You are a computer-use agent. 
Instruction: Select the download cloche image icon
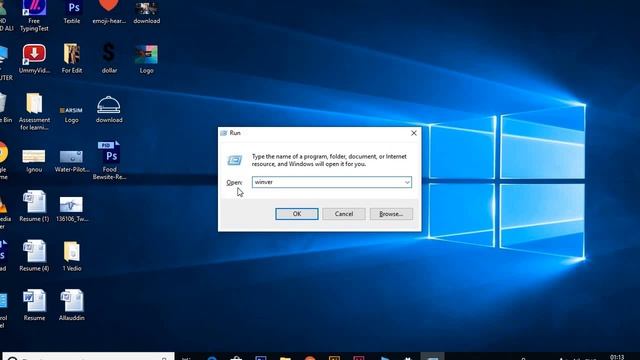[x=109, y=109]
